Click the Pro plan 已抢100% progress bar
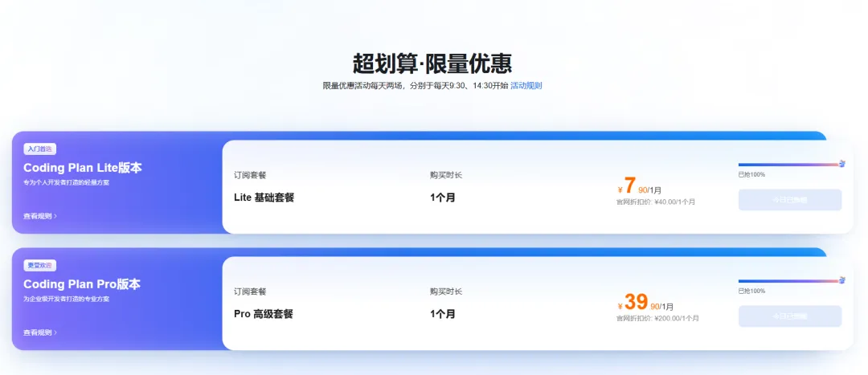Viewport: 868px width, 375px height. coord(789,281)
